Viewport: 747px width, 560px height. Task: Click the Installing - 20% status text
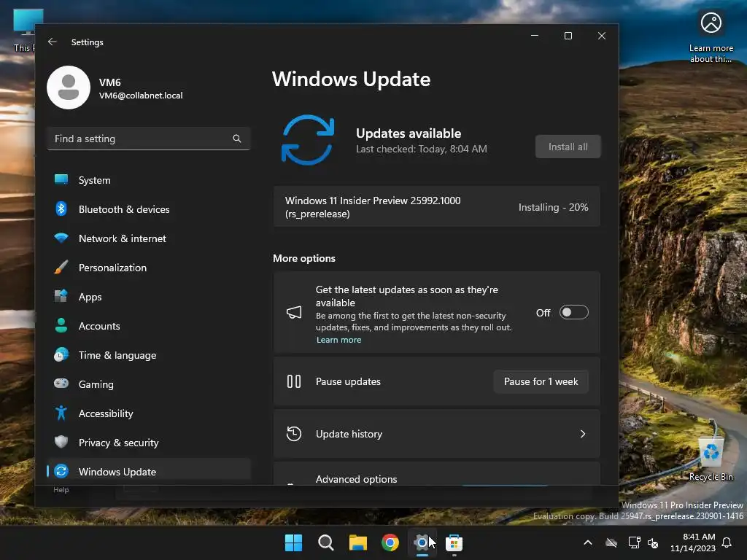pos(553,207)
